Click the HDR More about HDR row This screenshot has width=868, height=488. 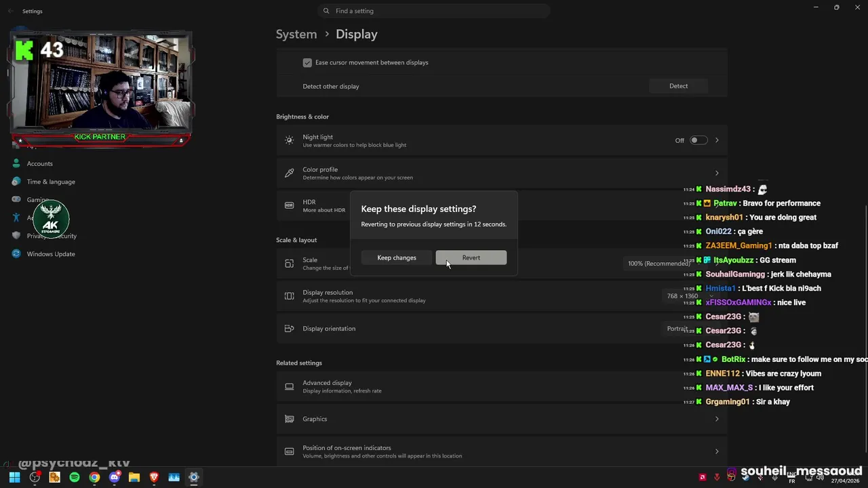pos(501,205)
